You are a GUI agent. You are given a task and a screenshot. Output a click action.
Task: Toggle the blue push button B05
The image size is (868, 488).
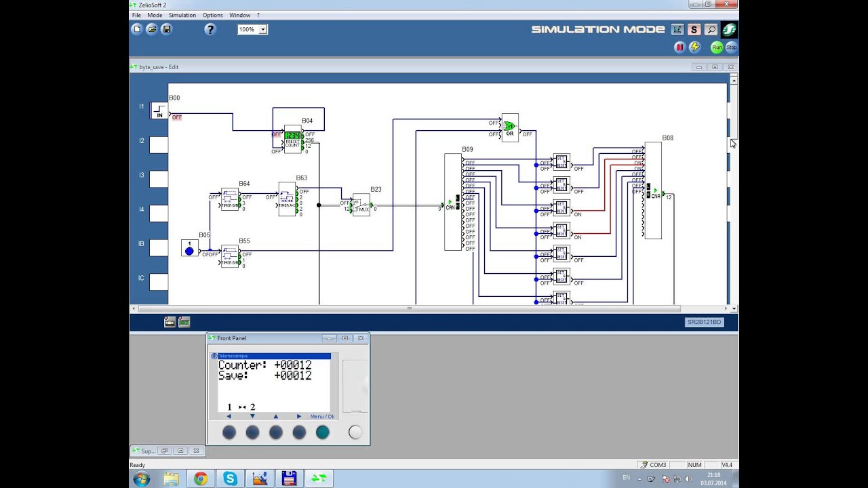click(x=189, y=248)
